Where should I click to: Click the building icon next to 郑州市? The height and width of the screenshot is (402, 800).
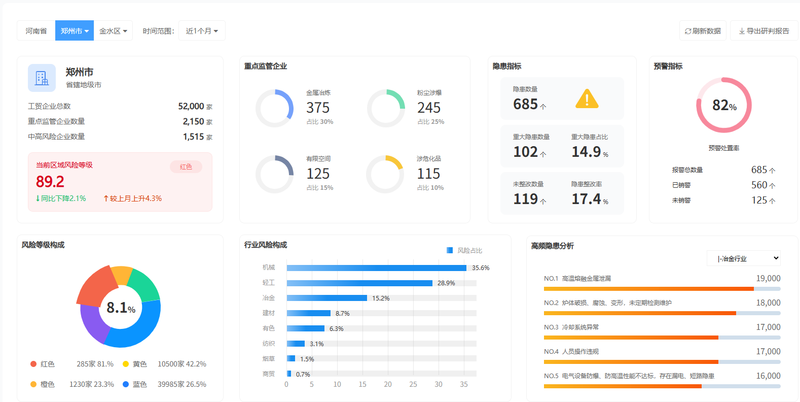point(42,78)
